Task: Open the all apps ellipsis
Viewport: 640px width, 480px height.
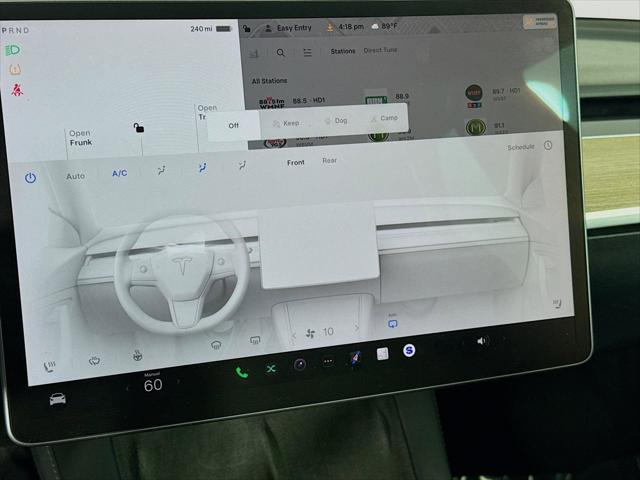Action: [328, 361]
